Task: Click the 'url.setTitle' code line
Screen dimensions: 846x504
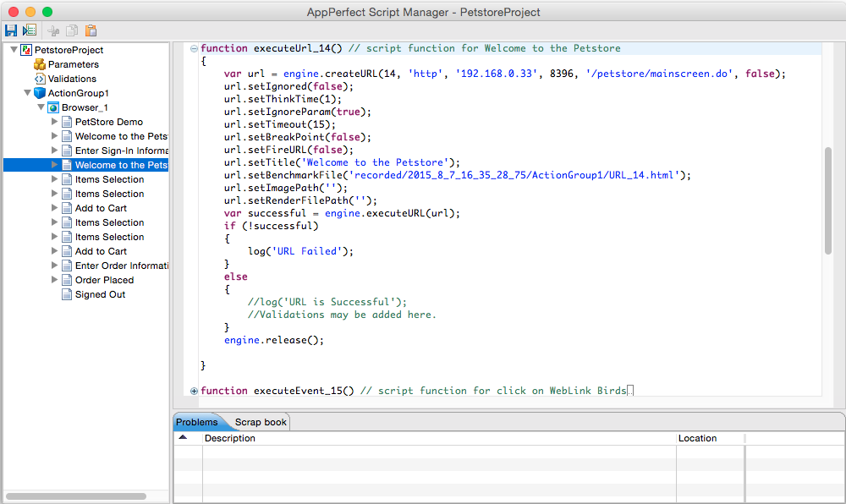Action: 342,162
